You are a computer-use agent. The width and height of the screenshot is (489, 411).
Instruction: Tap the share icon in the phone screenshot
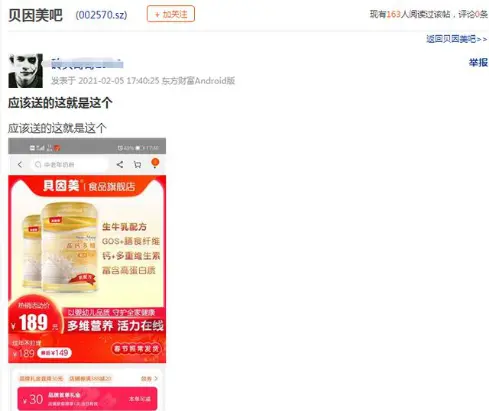click(120, 164)
